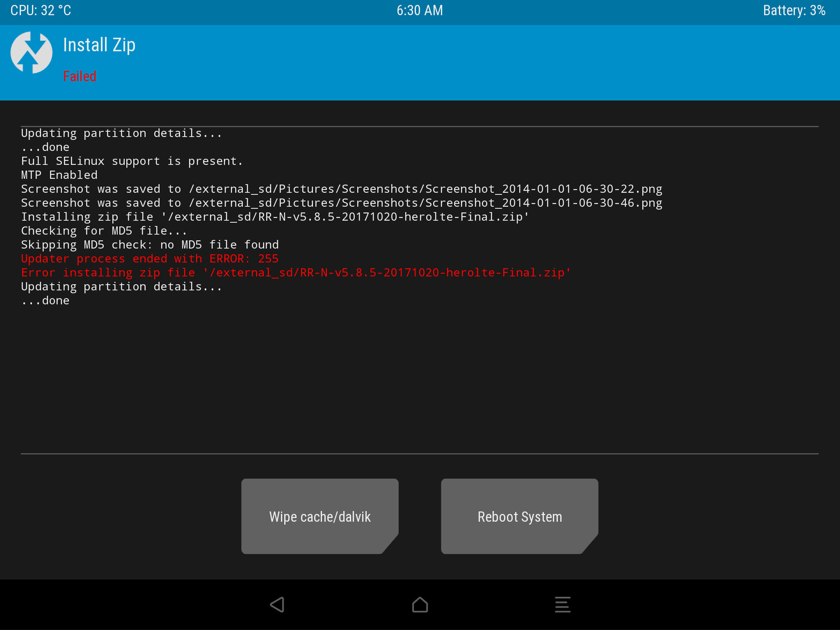Click the Checking for MD5 file line
The image size is (840, 630).
(104, 231)
